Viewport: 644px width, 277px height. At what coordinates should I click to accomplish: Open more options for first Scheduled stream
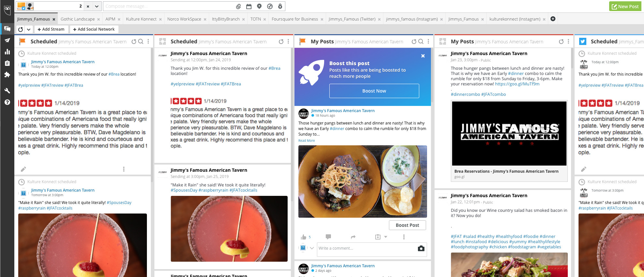click(x=148, y=41)
